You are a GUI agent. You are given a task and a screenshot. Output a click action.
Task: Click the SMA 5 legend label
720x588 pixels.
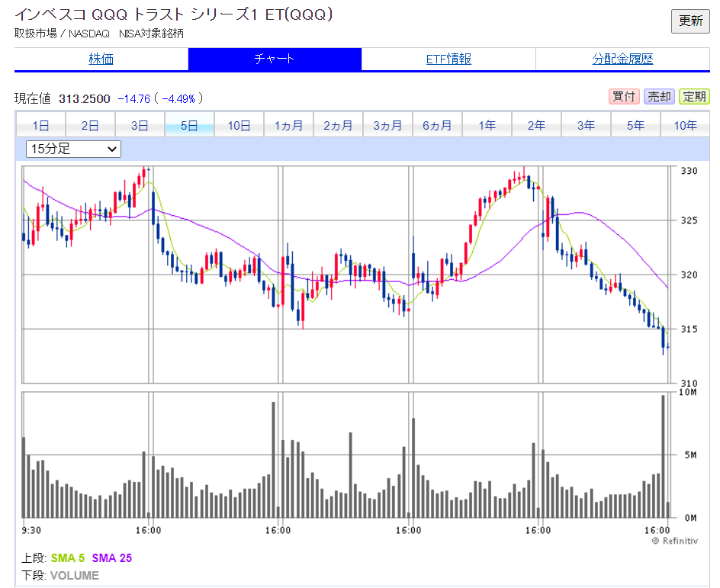click(68, 558)
